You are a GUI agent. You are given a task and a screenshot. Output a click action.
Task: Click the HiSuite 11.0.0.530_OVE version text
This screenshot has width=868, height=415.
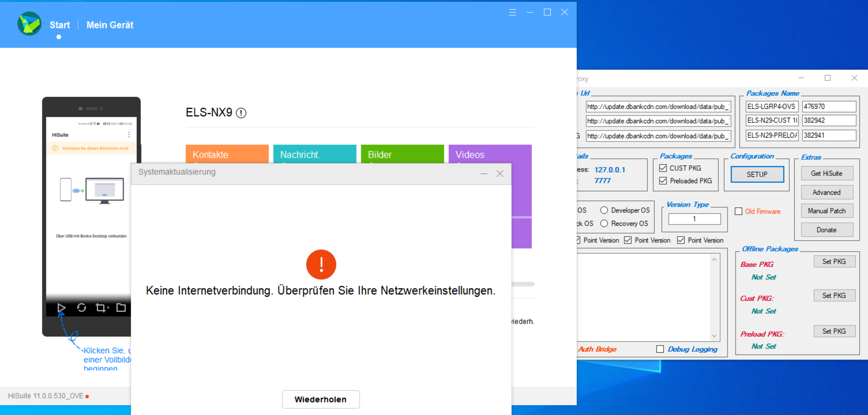tap(46, 396)
